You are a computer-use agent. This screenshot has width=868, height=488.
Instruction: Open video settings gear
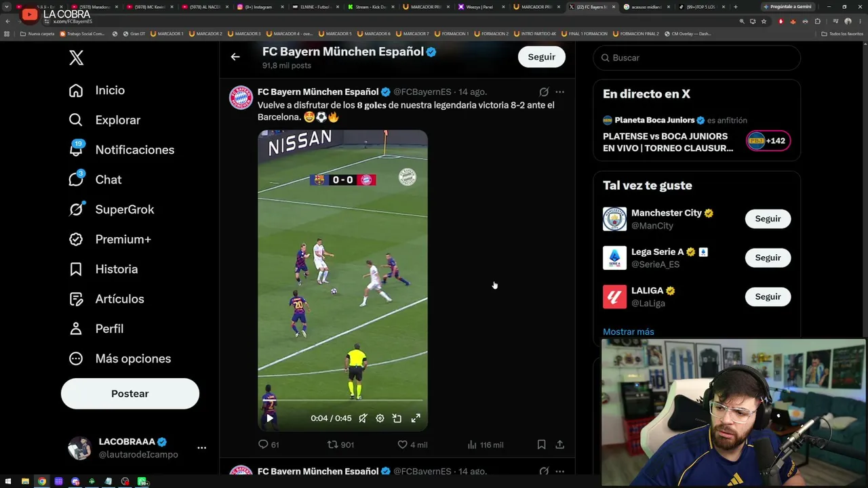[x=380, y=418]
